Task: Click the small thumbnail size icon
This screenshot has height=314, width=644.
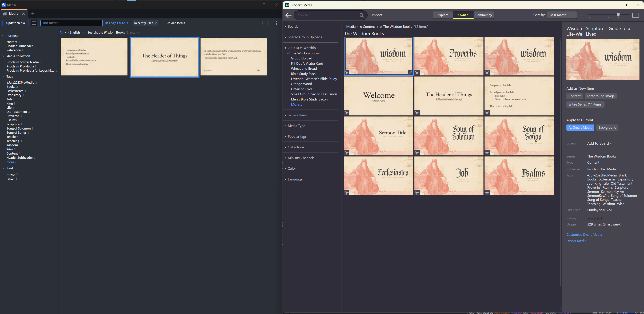Action: [x=583, y=15]
